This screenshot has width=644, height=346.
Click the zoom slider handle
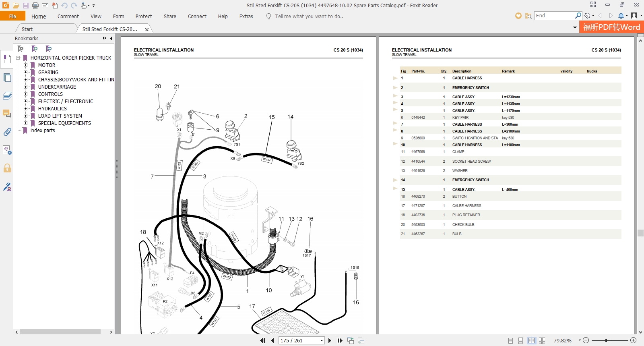[x=606, y=340]
